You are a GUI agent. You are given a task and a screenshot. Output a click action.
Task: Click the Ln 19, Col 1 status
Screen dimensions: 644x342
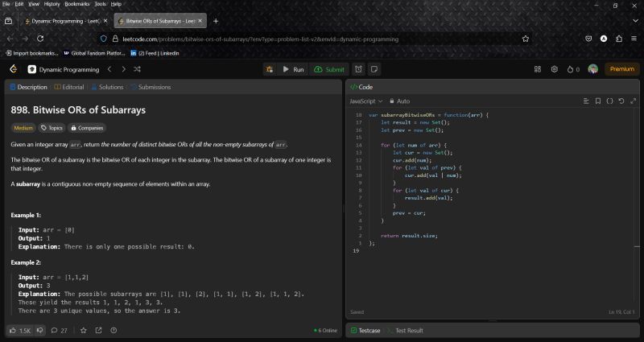tap(621, 312)
